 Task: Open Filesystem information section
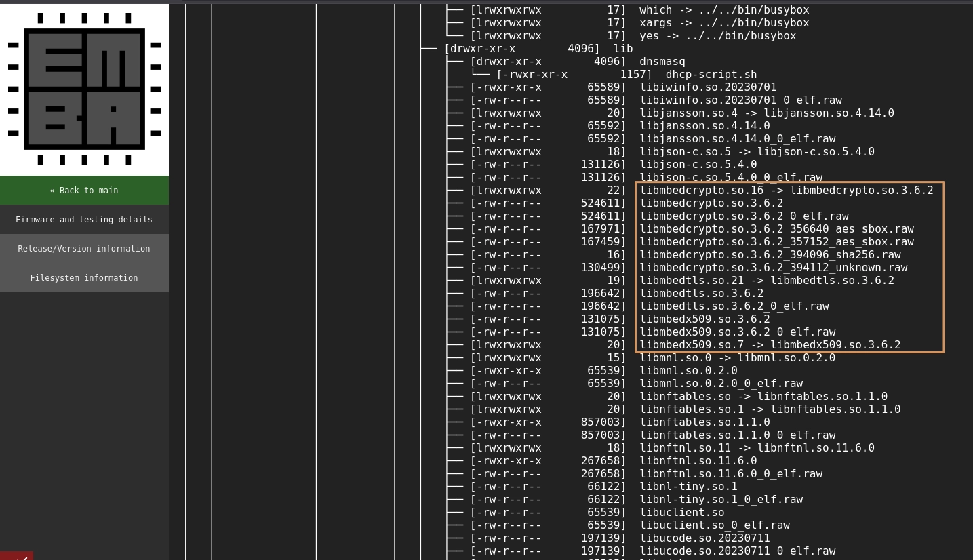click(x=84, y=278)
